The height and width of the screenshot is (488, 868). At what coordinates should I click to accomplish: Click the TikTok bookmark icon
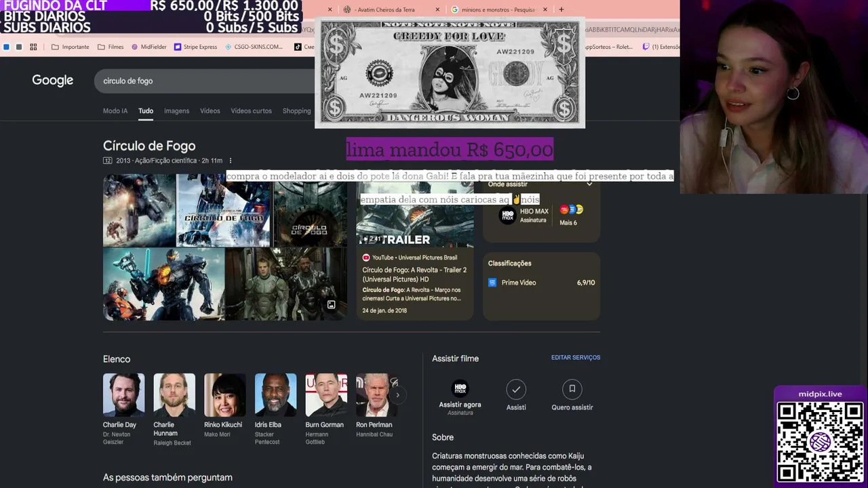(x=298, y=47)
